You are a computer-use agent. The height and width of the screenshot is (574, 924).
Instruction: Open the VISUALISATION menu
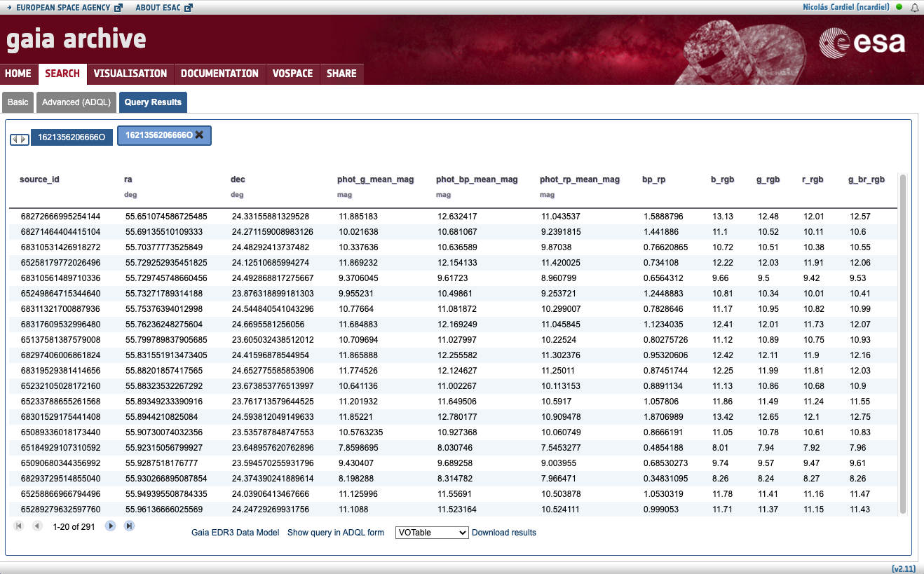point(130,74)
